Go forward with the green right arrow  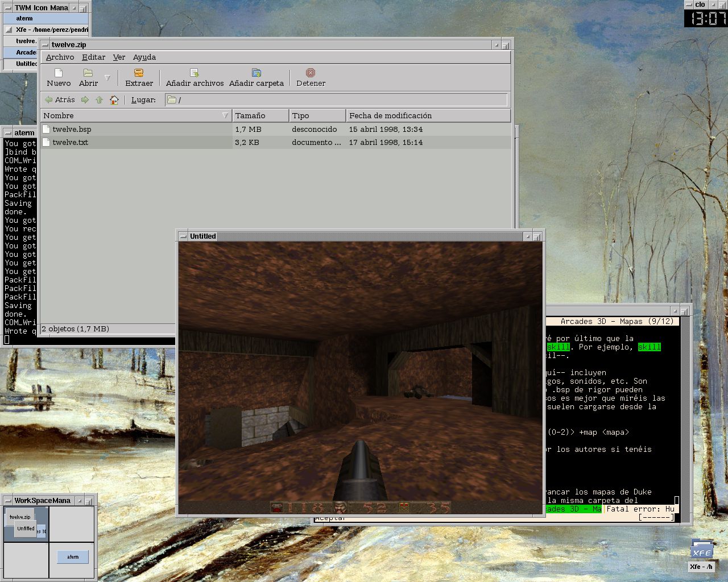tap(85, 100)
